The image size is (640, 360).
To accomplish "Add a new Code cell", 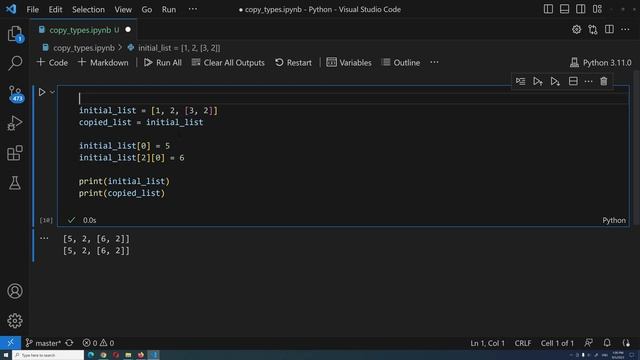I will (52, 62).
